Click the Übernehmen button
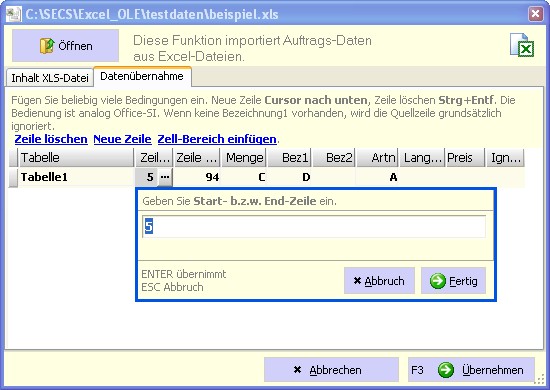This screenshot has width=550, height=390. [471, 370]
